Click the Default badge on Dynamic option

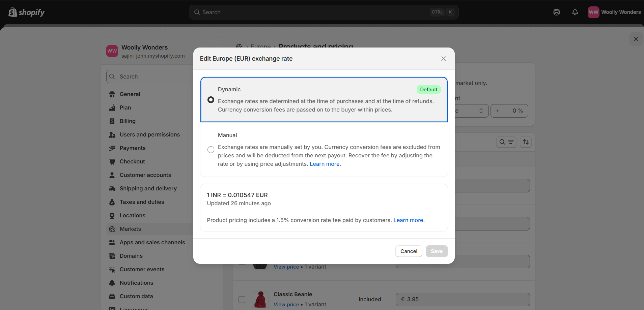tap(428, 89)
